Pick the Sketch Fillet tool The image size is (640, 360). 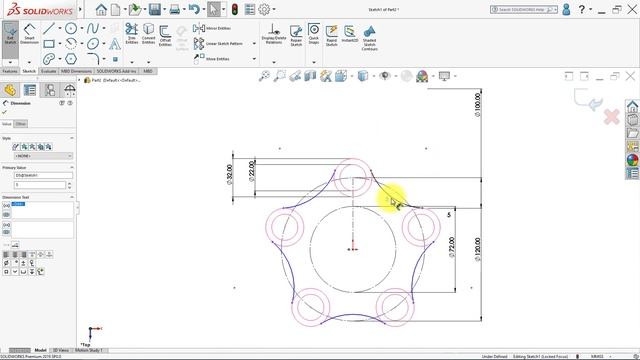(93, 59)
